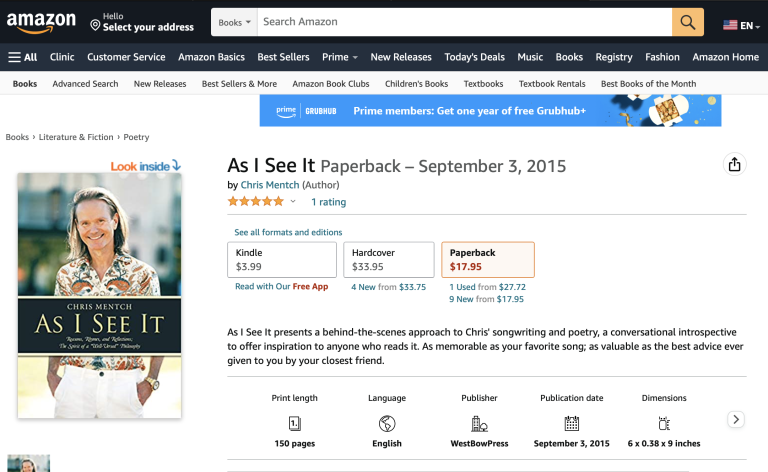Click the share icon beside the title
The image size is (768, 472).
coord(734,165)
